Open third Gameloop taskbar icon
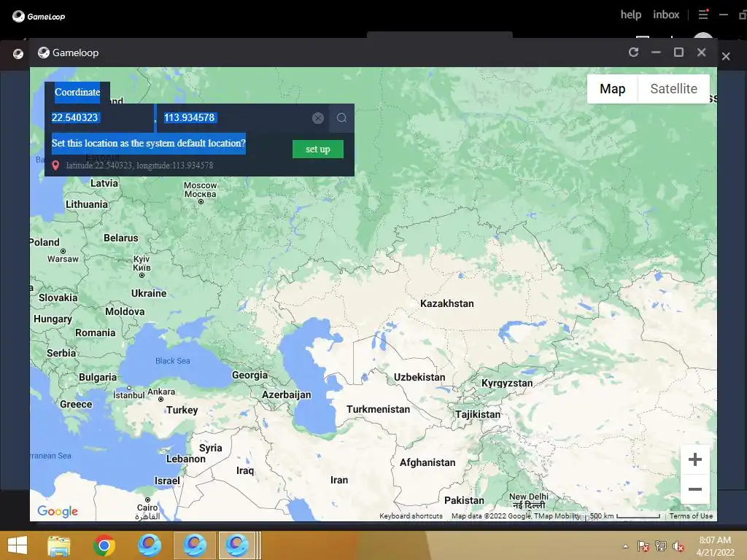The width and height of the screenshot is (747, 560). point(237,545)
